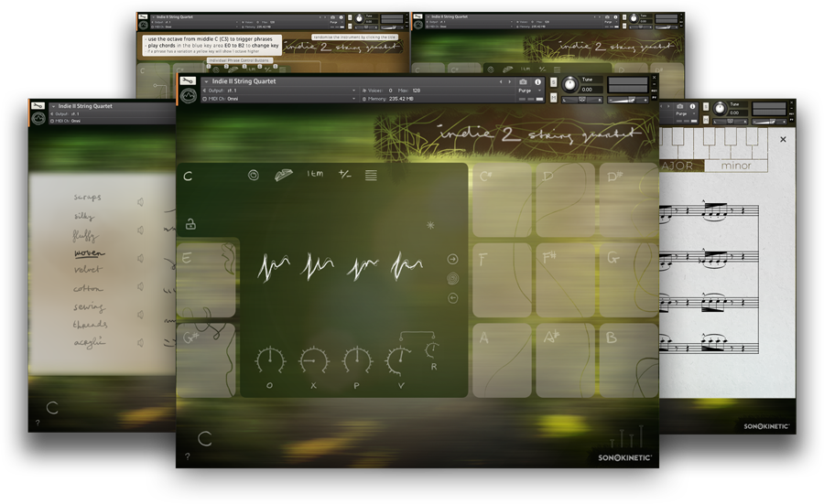This screenshot has height=504, width=824.
Task: Select the woven preset in left window
Action: (89, 253)
